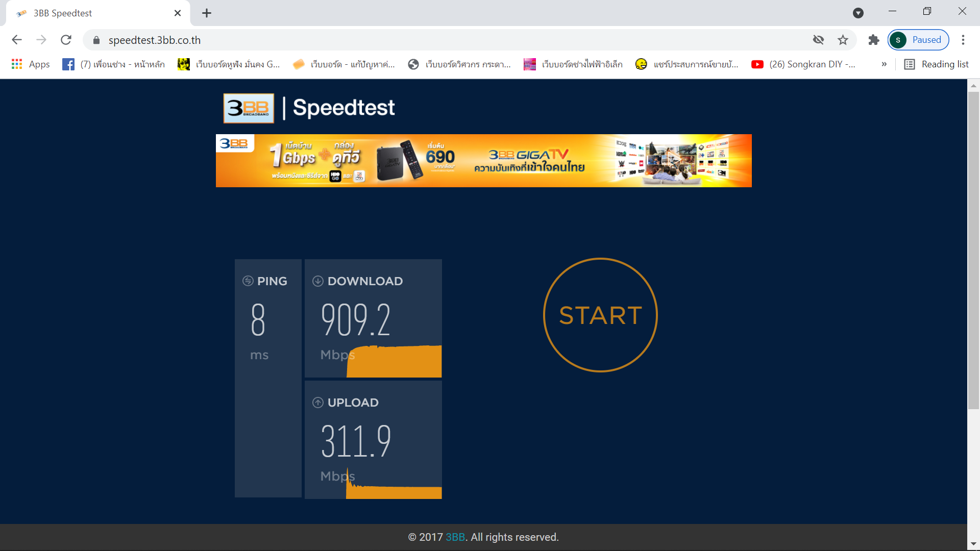The height and width of the screenshot is (551, 980).
Task: Click the Paused profile button
Action: coord(918,40)
